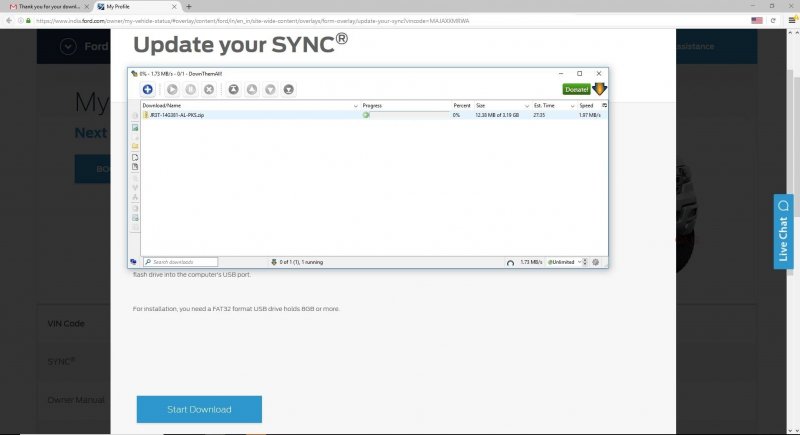Maximize the DownThemAll window
The image size is (800, 435).
click(580, 73)
